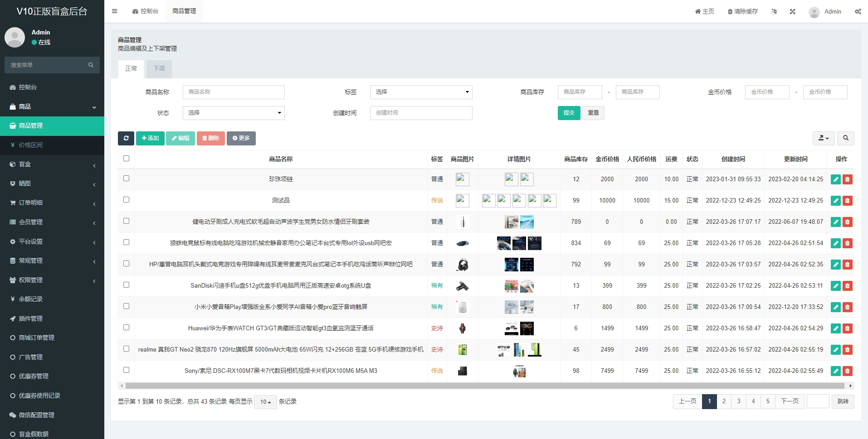
Task: Open the page size dropdown showing 10
Action: tap(265, 402)
